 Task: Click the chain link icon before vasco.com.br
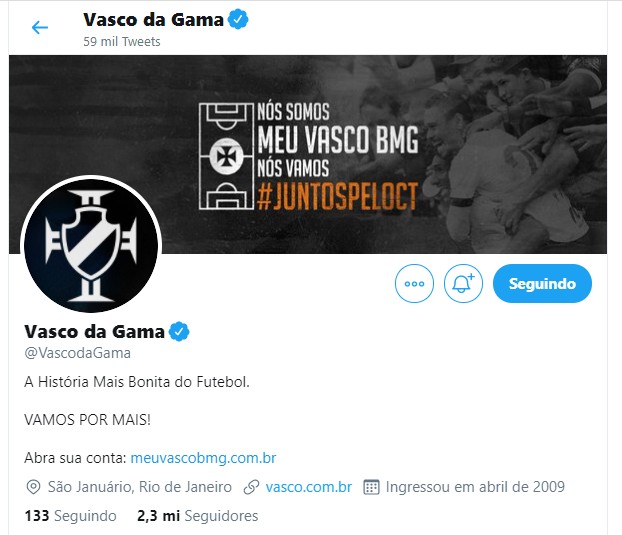[251, 487]
